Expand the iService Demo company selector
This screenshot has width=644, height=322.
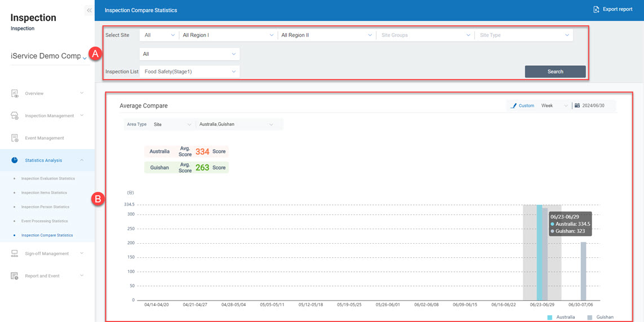pyautogui.click(x=85, y=57)
